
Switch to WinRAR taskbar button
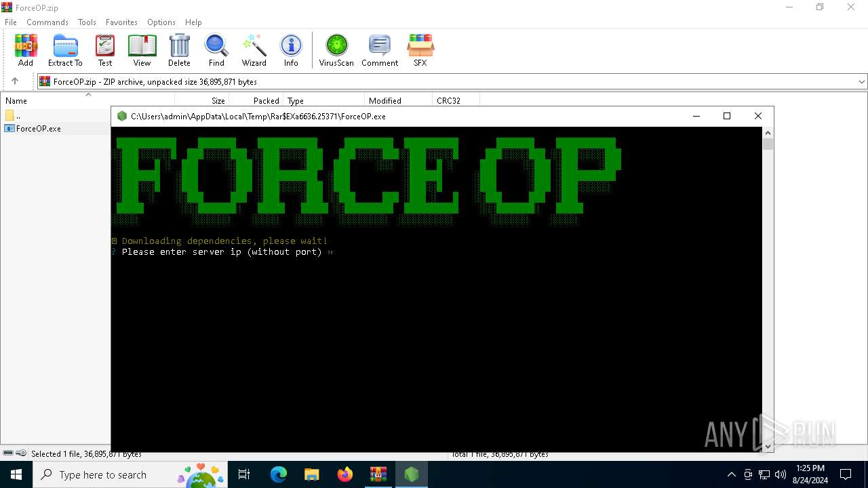(378, 474)
